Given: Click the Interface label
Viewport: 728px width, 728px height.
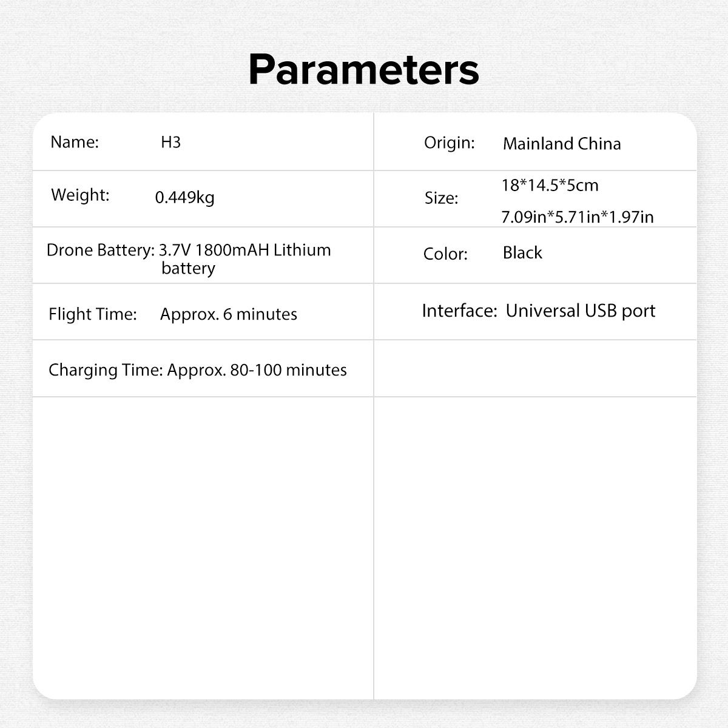Looking at the screenshot, I should 459,311.
